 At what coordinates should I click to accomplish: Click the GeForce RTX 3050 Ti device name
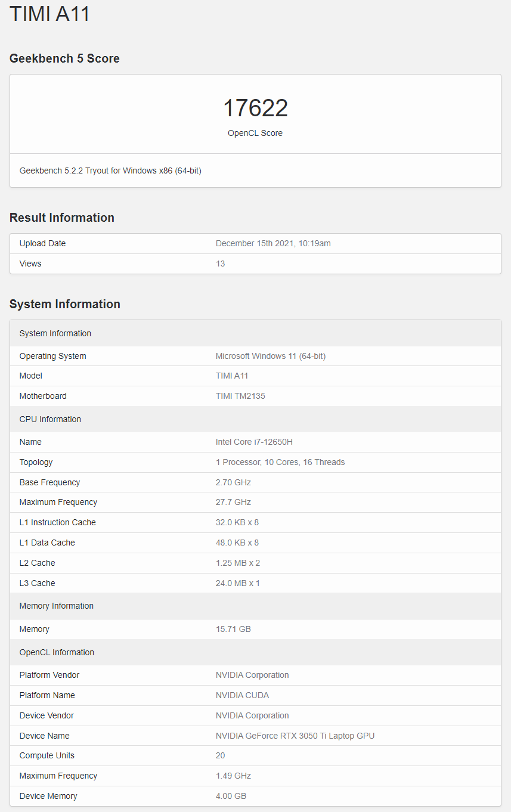coord(295,736)
